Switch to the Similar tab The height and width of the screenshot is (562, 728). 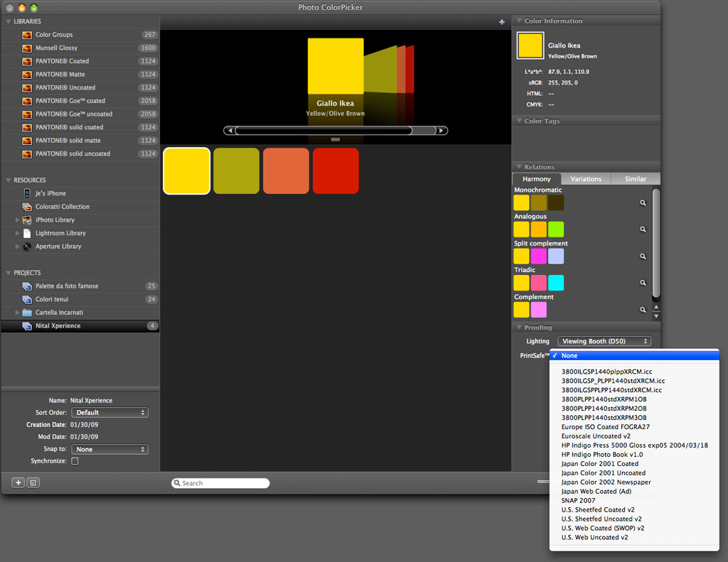(635, 179)
